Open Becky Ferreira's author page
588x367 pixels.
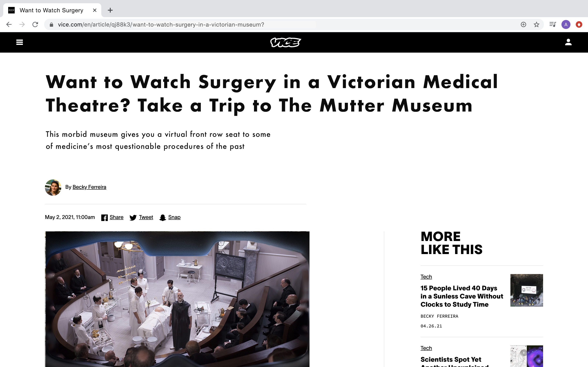(89, 187)
